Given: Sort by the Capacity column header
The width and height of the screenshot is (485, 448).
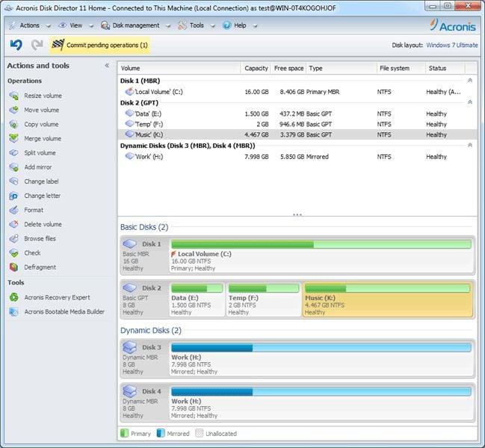Looking at the screenshot, I should pos(256,68).
